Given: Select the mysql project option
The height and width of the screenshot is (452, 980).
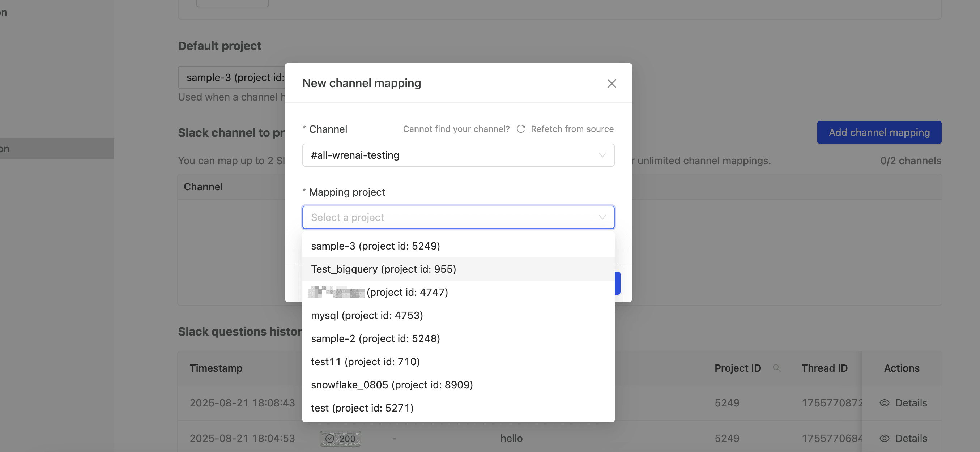Looking at the screenshot, I should (x=367, y=315).
